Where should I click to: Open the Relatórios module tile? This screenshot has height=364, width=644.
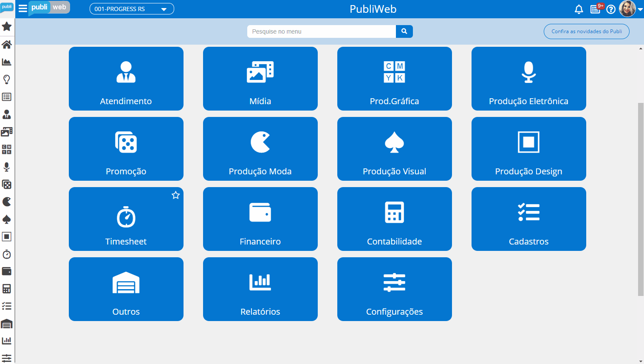pyautogui.click(x=260, y=289)
